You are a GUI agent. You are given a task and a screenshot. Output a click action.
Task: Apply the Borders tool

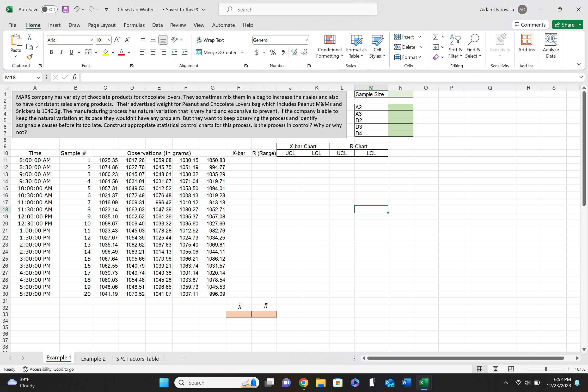(x=88, y=52)
